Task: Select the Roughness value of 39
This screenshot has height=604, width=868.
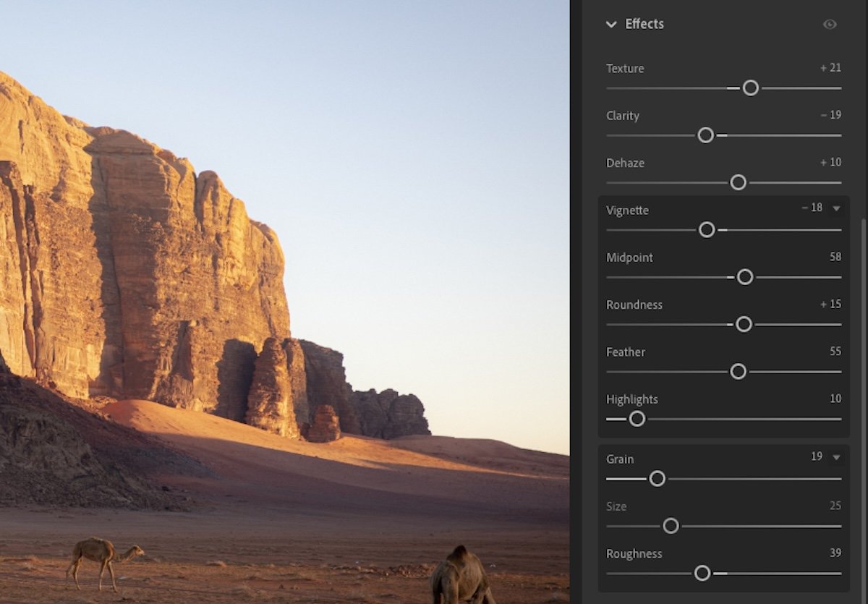Action: click(x=835, y=553)
